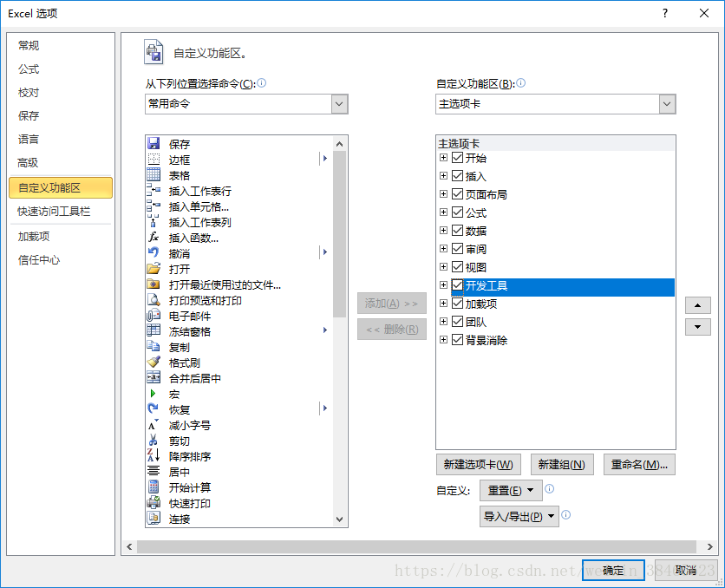Click the 保存 floppy disk icon
The height and width of the screenshot is (588, 725).
[153, 143]
